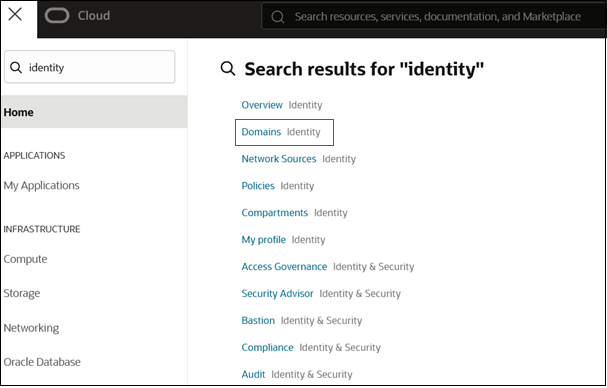
Task: Open the Compliance link
Action: (267, 347)
